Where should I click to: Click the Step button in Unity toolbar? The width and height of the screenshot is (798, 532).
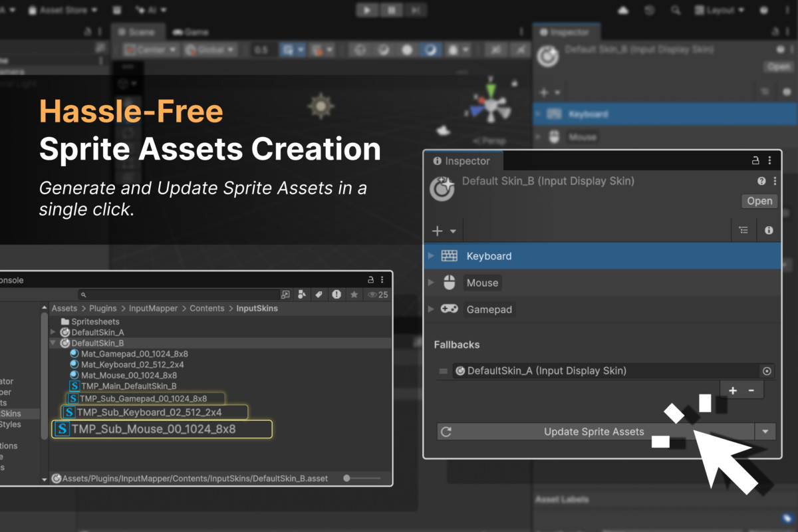point(416,9)
